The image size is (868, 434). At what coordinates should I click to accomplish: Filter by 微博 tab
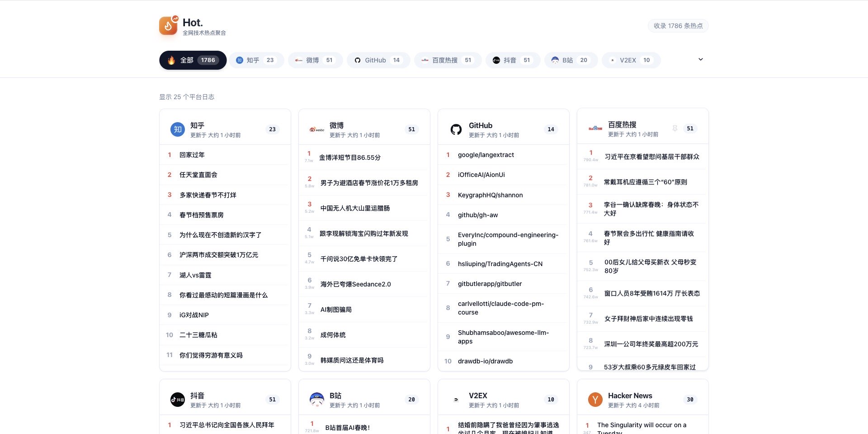(315, 60)
